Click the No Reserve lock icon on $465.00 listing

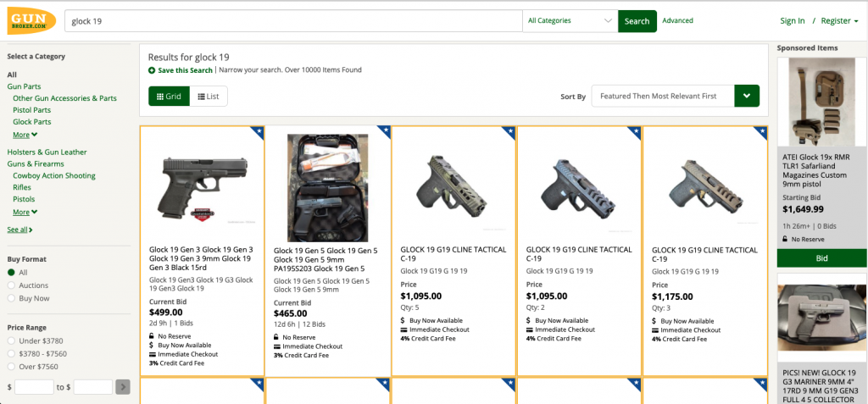(x=277, y=337)
